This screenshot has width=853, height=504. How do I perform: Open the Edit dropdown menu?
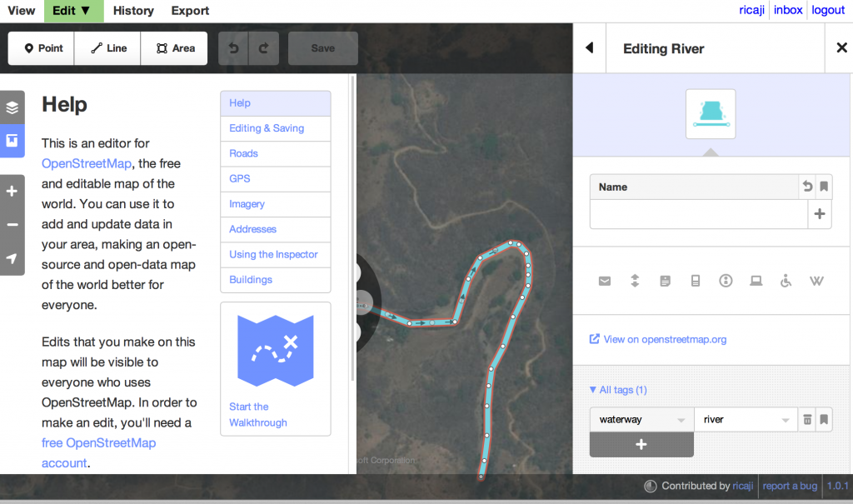[x=73, y=11]
